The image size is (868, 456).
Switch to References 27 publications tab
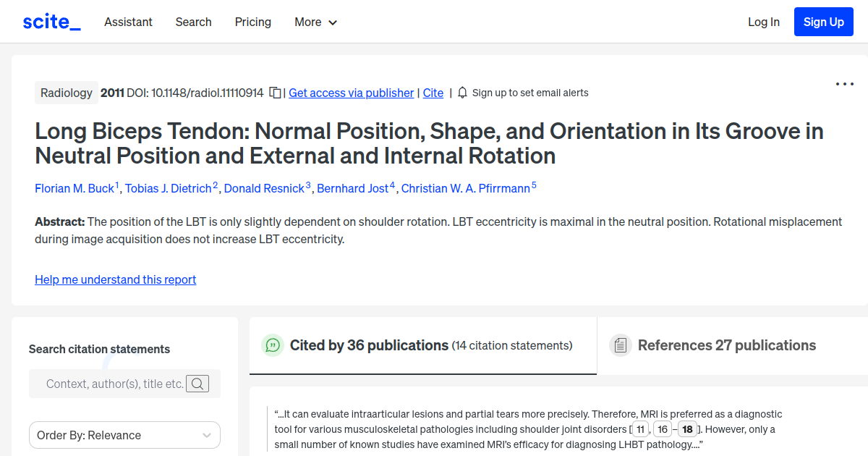(726, 345)
